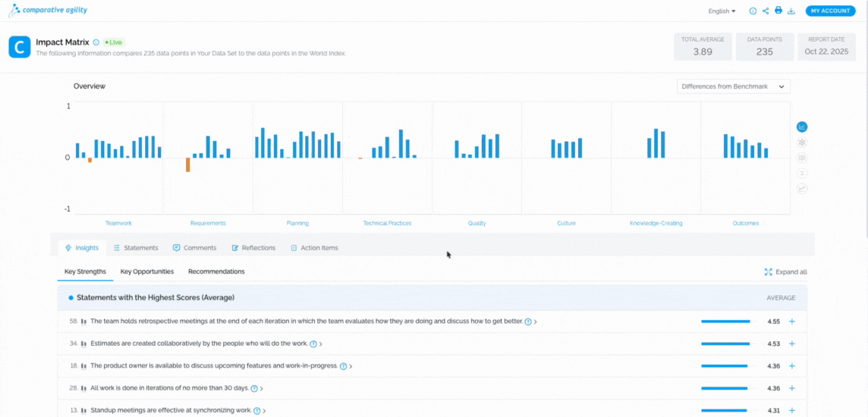Select the bar chart view icon
Screen dimensions: 868x417
tap(801, 127)
